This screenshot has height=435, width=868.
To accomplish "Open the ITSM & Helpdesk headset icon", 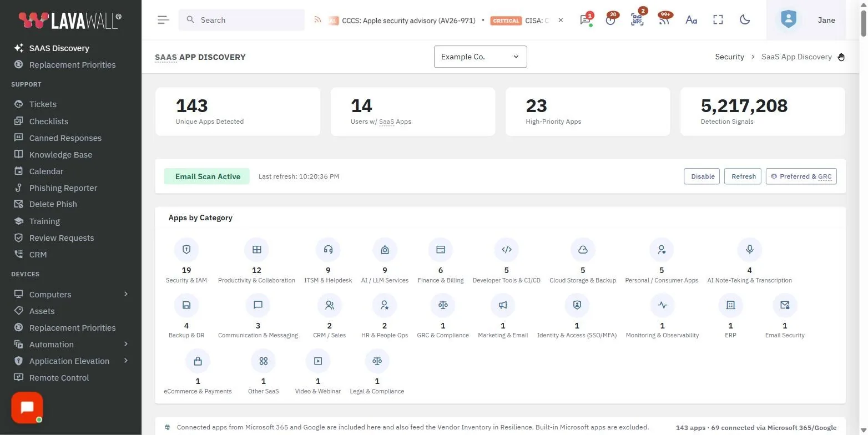I will [328, 250].
